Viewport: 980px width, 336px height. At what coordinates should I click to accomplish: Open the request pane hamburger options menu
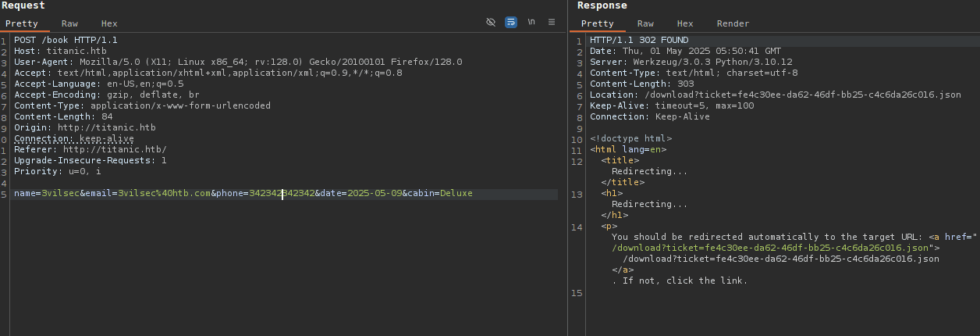[x=552, y=23]
